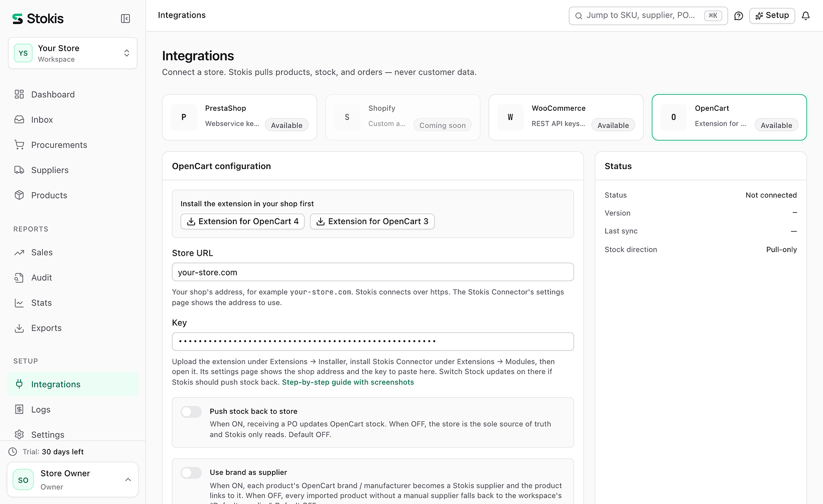This screenshot has height=504, width=823.
Task: Click the Products box icon
Action: point(19,195)
